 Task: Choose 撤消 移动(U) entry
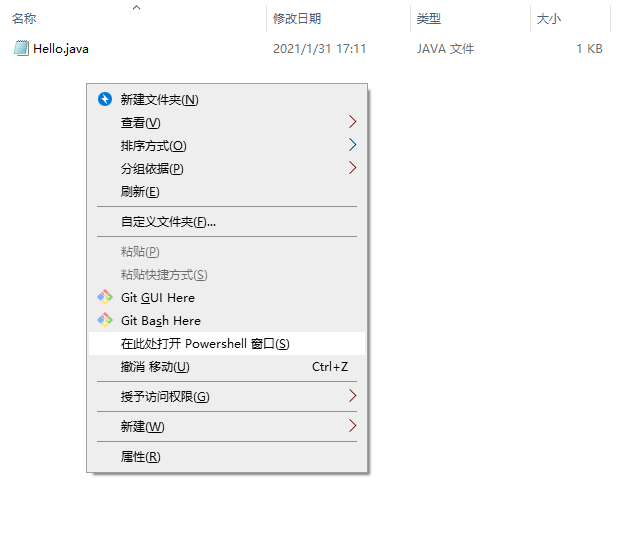227,366
